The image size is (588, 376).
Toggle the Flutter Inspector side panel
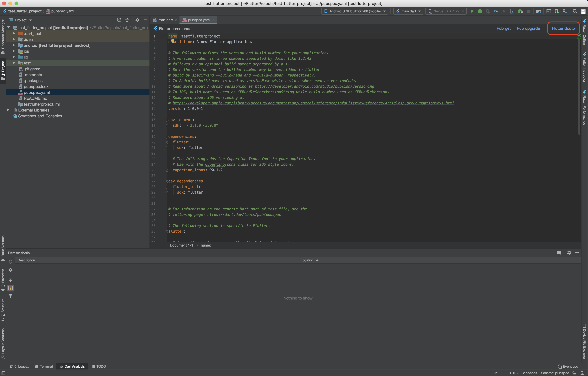point(584,67)
